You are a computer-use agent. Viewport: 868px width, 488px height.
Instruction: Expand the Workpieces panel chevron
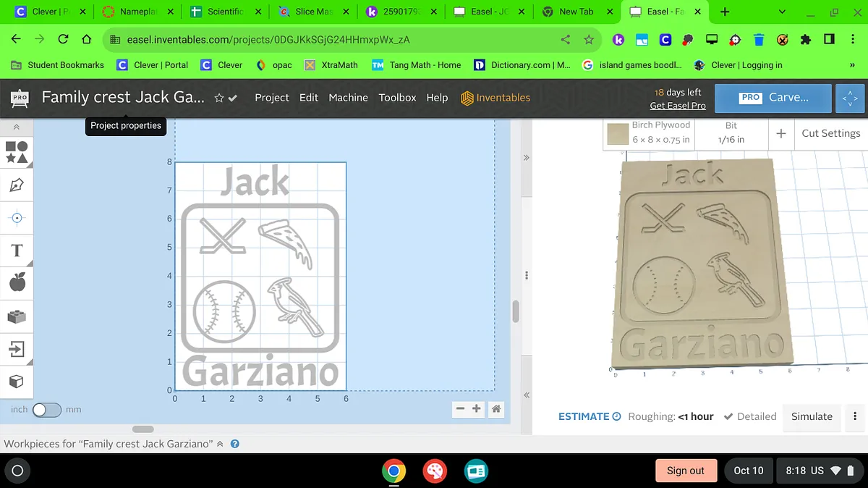point(220,444)
